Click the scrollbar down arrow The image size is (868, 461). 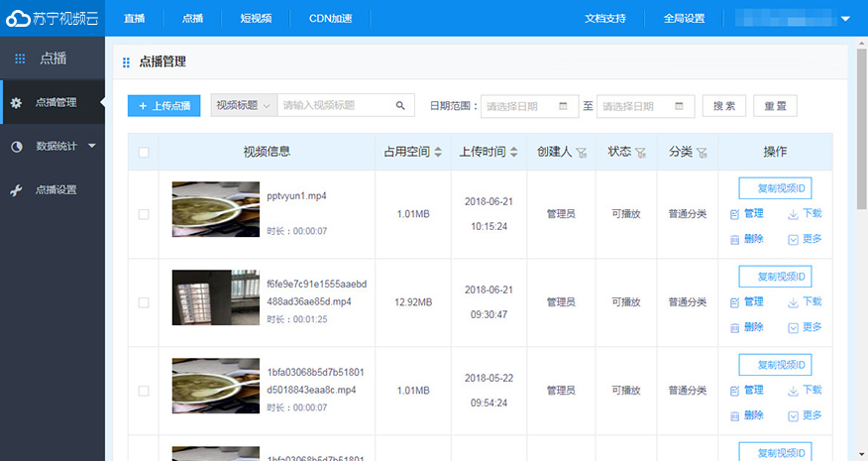(x=861, y=454)
